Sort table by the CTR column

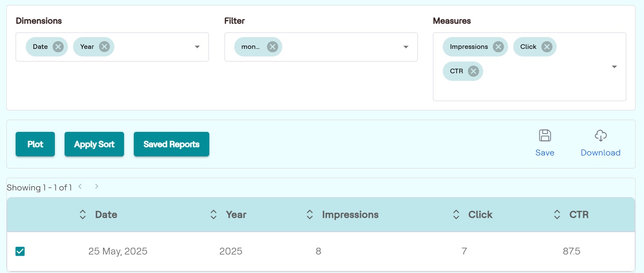pyautogui.click(x=557, y=214)
